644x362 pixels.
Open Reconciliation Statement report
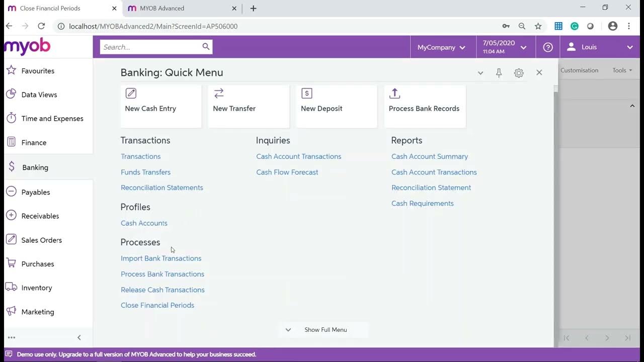tap(431, 188)
